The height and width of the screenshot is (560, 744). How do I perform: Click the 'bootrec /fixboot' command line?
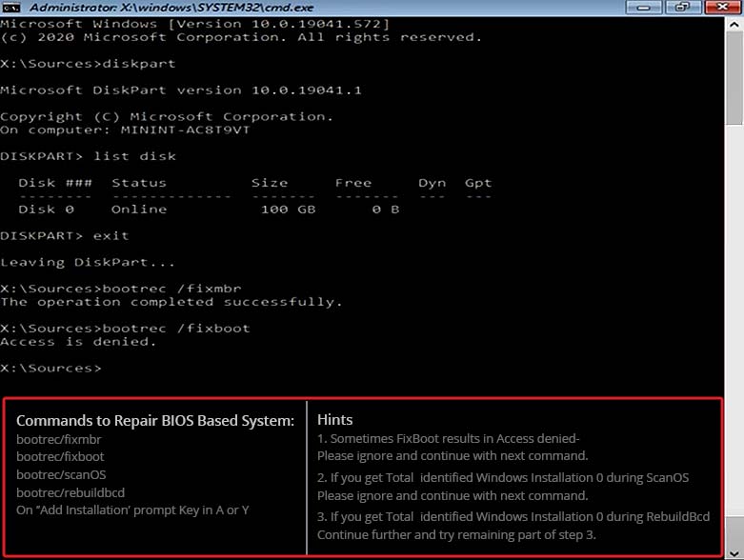click(x=125, y=329)
